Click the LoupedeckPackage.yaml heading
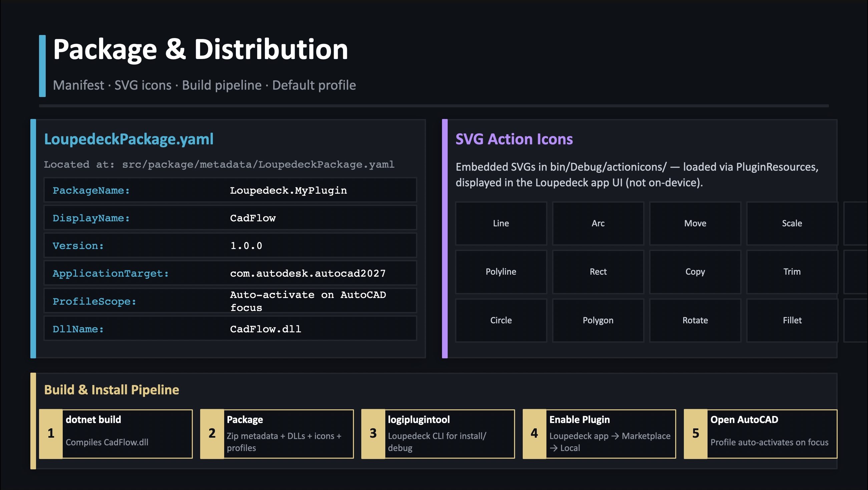 tap(129, 139)
